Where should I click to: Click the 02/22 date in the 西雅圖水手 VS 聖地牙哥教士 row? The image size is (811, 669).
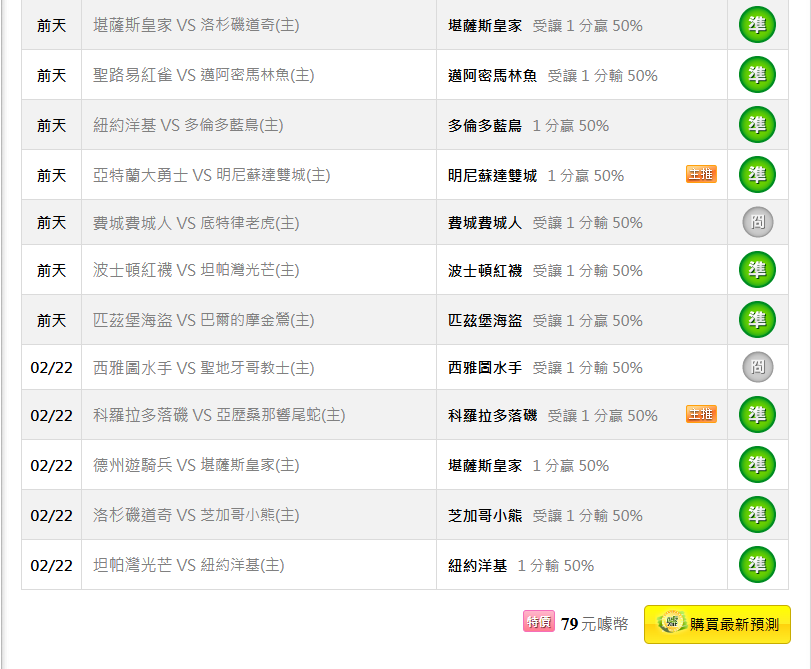(x=52, y=367)
